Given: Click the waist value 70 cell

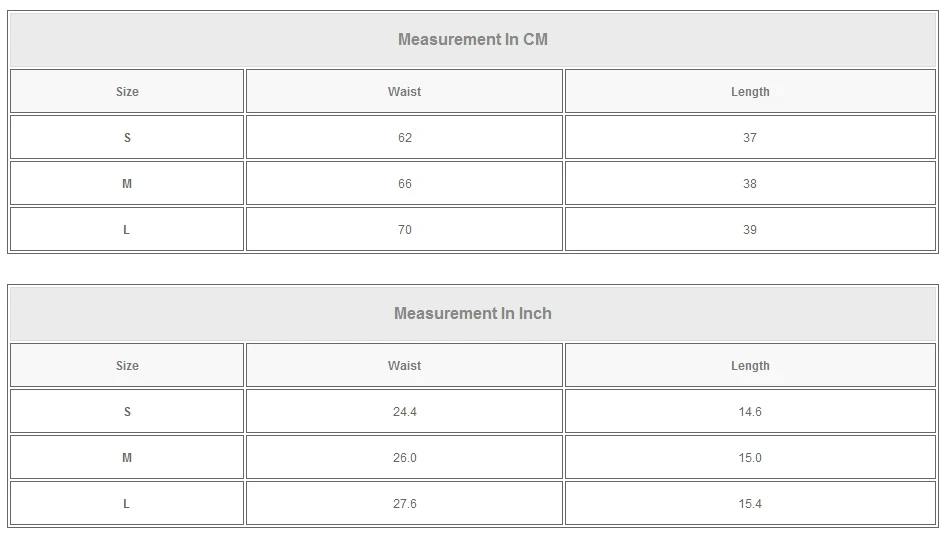Looking at the screenshot, I should (404, 230).
